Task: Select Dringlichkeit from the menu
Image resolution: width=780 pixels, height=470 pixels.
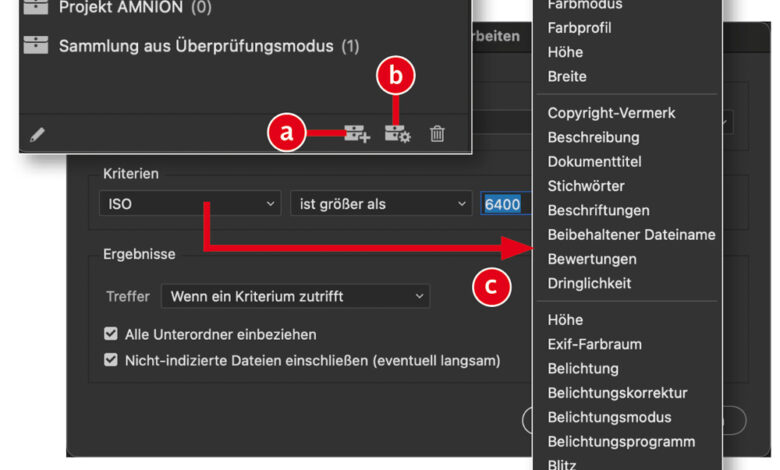Action: [589, 283]
